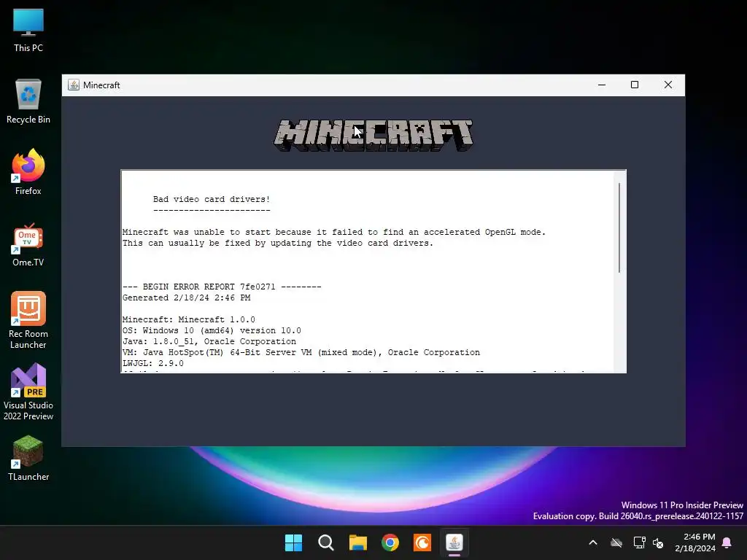
Task: Open the Windows Start menu
Action: tap(293, 542)
